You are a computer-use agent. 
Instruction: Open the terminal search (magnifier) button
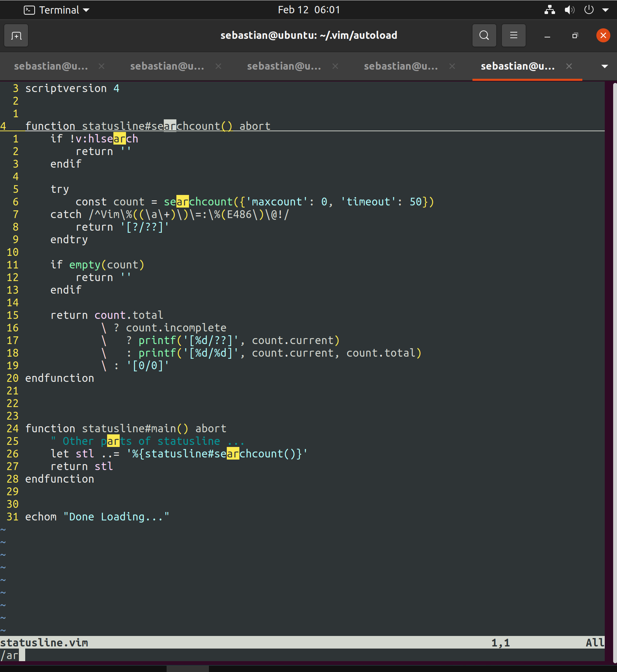(x=484, y=35)
